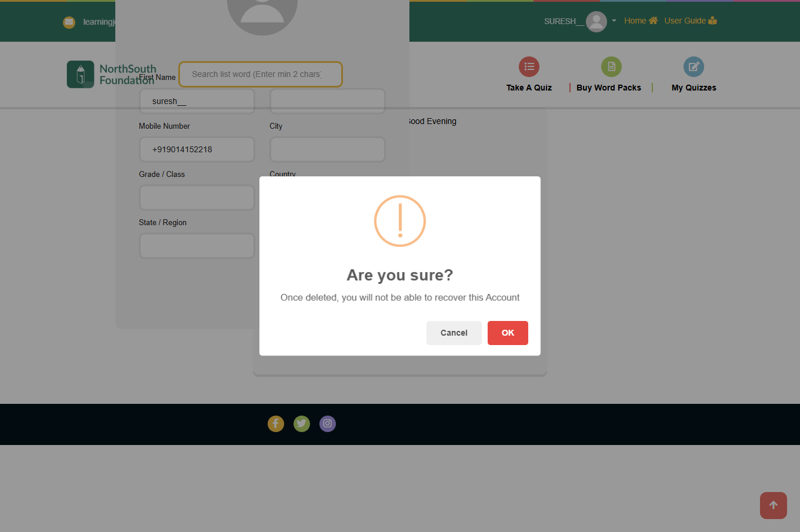Click the Search list word field
Image resolution: width=800 pixels, height=532 pixels.
coord(260,74)
